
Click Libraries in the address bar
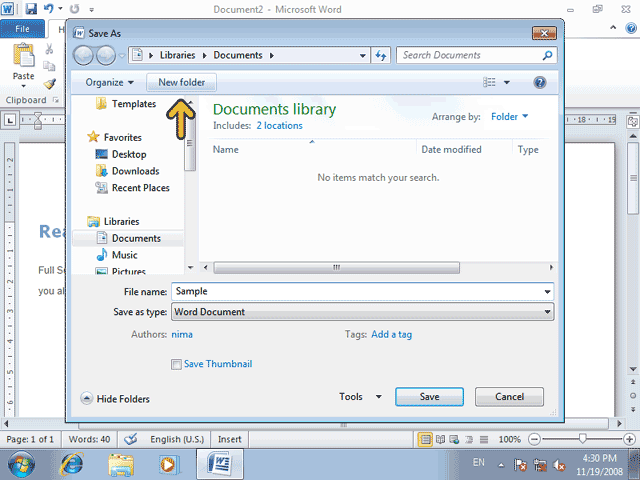(178, 55)
